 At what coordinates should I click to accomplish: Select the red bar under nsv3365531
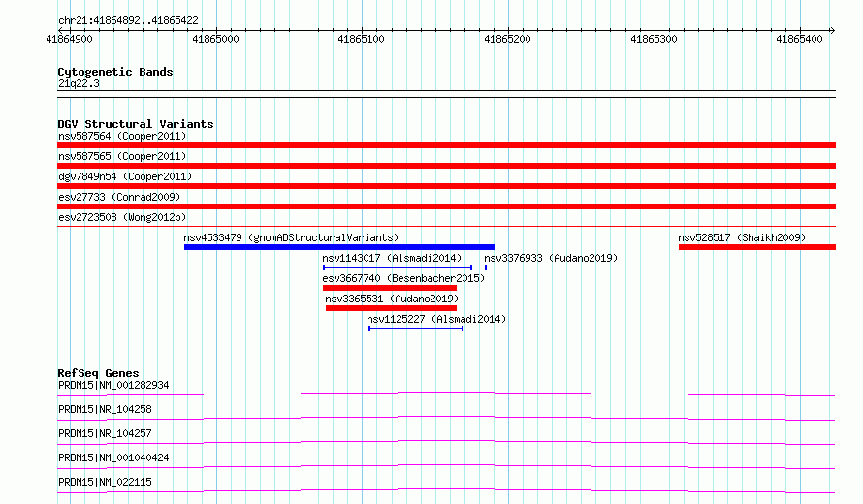[x=392, y=308]
